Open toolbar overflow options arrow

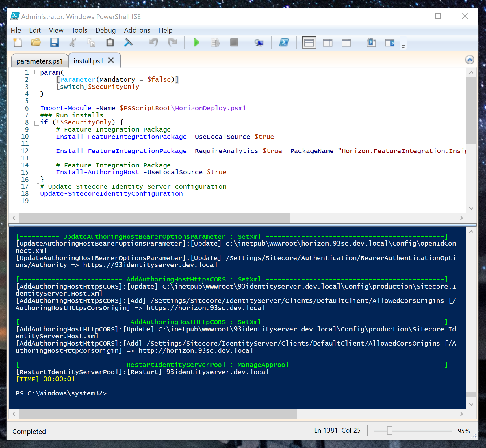[403, 46]
